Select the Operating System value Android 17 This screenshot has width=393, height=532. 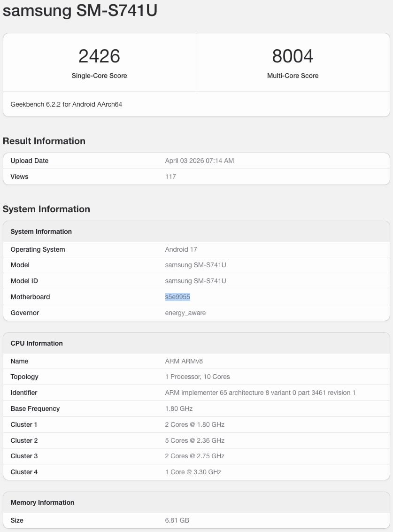[x=181, y=249]
